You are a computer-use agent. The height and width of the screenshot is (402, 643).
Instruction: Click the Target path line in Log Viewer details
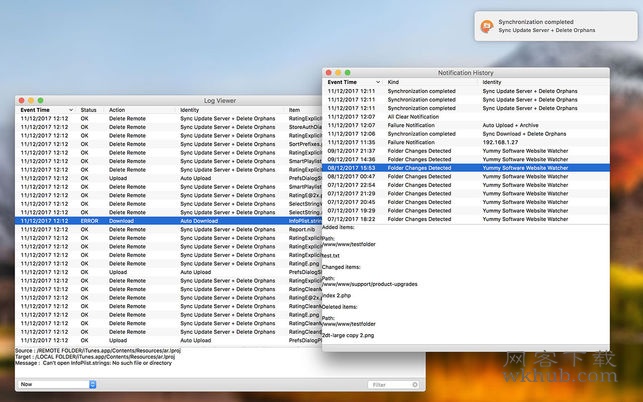click(95, 357)
